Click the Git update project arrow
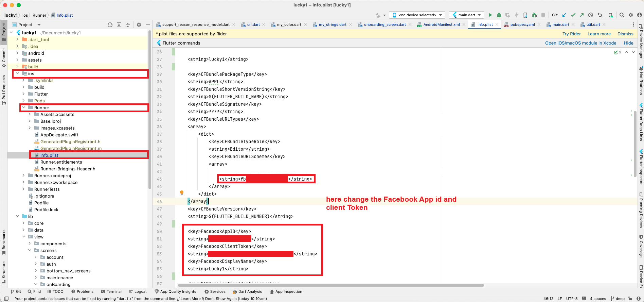 [x=564, y=15]
